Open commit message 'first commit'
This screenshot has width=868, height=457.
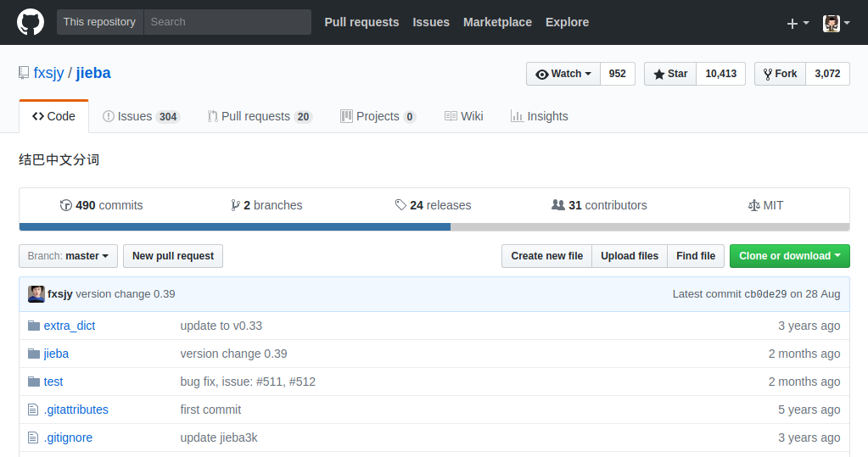[x=211, y=410]
